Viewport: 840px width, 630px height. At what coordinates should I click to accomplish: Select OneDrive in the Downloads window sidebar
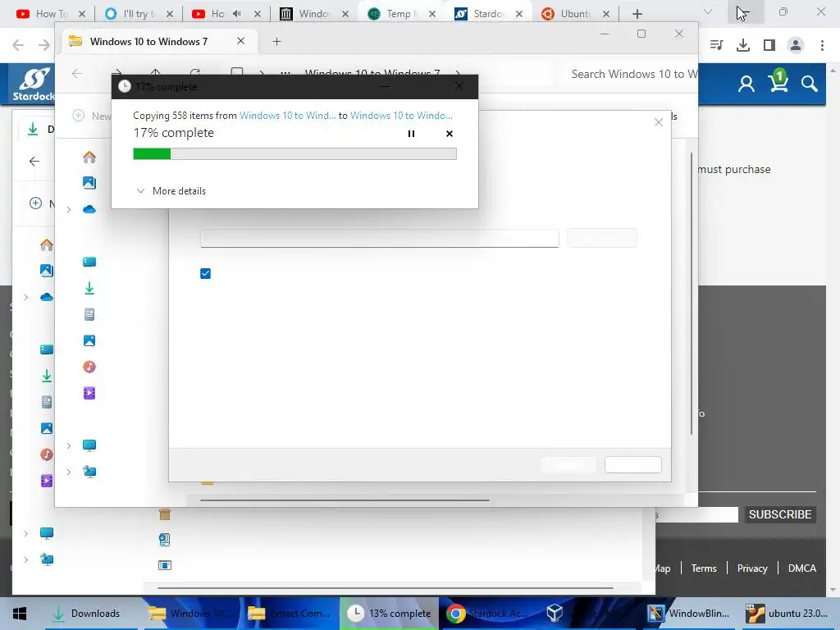tap(47, 297)
